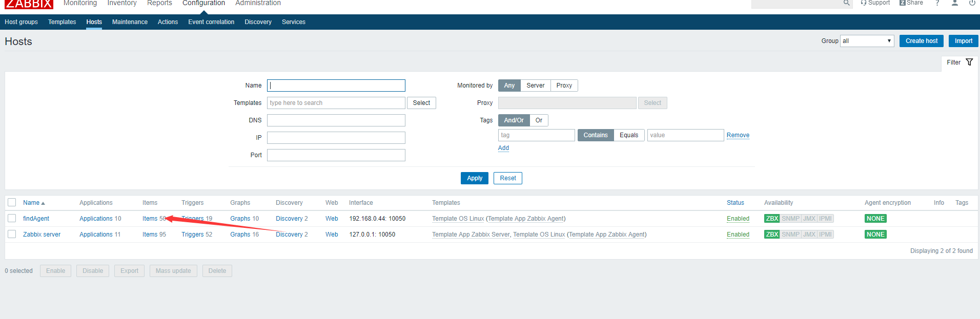Select Any for Monitored by
The height and width of the screenshot is (319, 980).
[509, 86]
